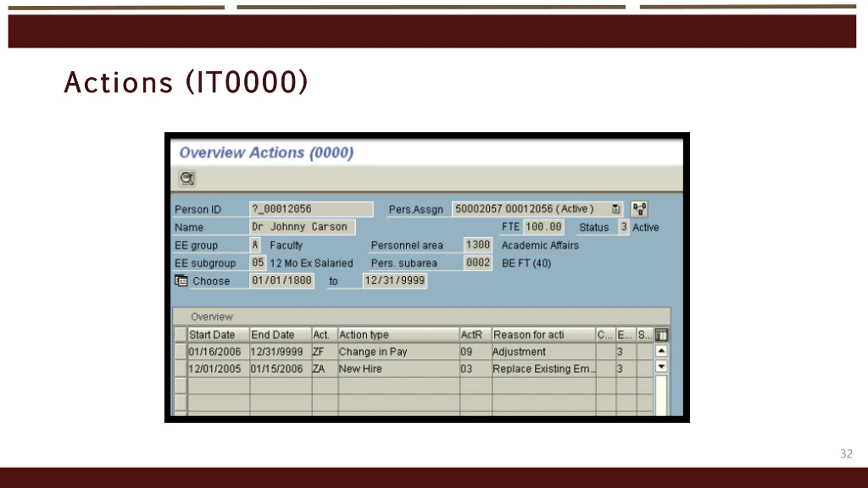Click the S... column header
This screenshot has width=868, height=488.
pyautogui.click(x=645, y=335)
